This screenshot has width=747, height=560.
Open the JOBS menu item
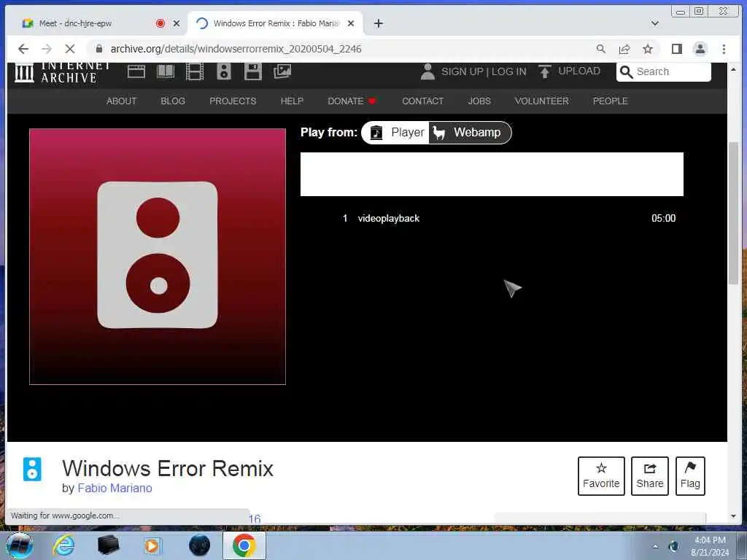coord(479,101)
